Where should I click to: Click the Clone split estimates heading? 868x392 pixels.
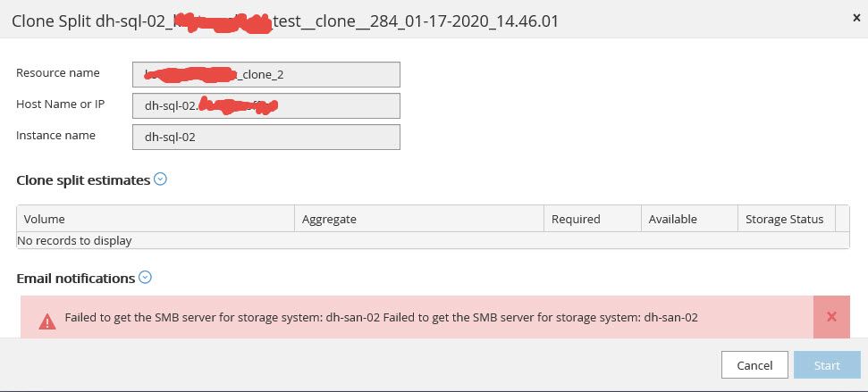point(83,180)
